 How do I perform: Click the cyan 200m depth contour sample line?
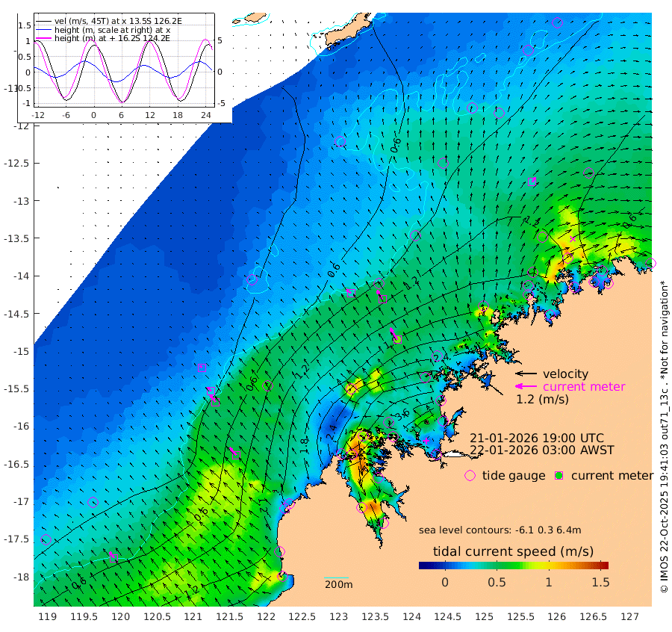(x=337, y=578)
